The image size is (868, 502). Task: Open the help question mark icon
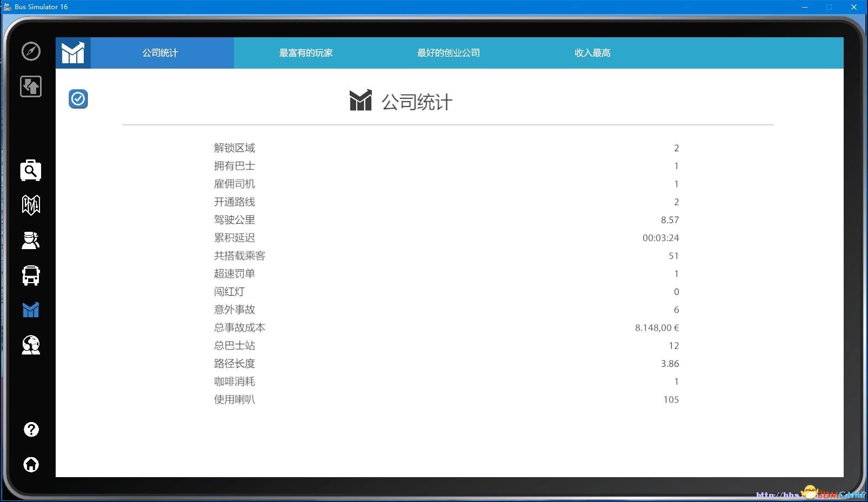tap(31, 430)
